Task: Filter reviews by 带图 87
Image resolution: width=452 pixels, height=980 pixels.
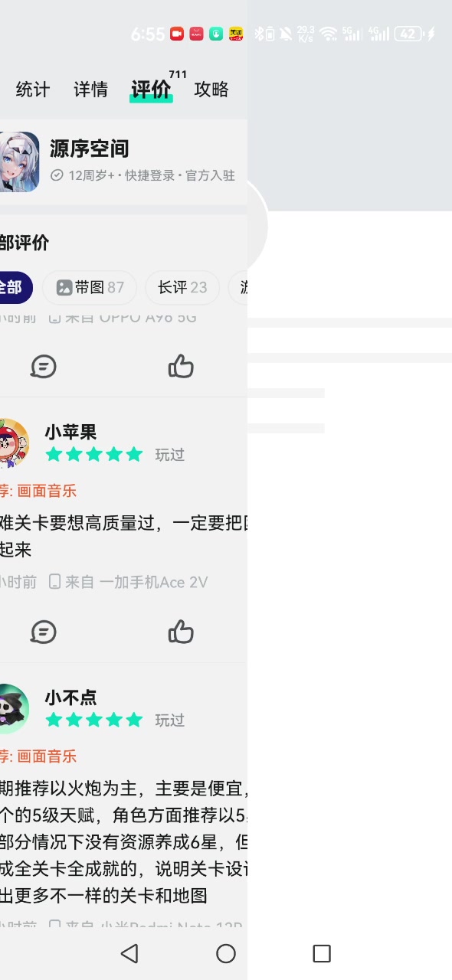Action: coord(90,288)
